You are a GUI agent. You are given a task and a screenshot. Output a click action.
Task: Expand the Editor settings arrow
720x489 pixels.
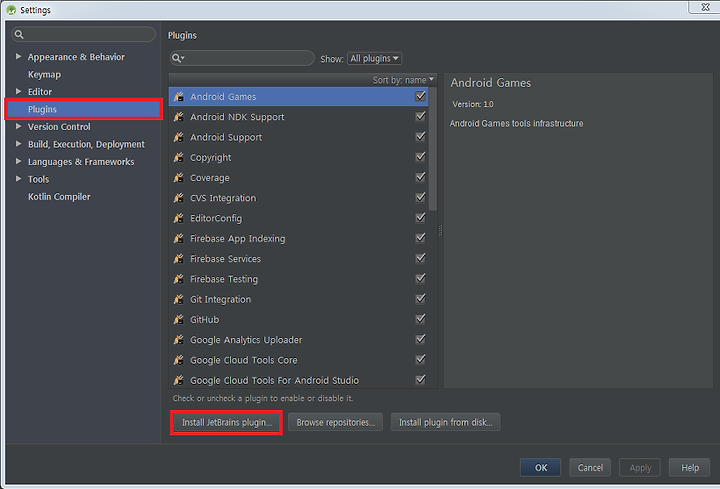pyautogui.click(x=18, y=91)
